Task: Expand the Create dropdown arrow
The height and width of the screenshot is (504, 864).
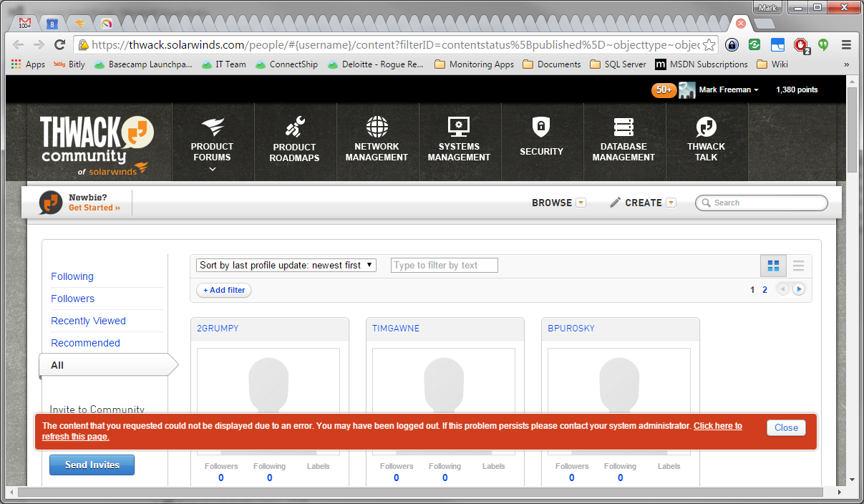Action: pyautogui.click(x=671, y=203)
